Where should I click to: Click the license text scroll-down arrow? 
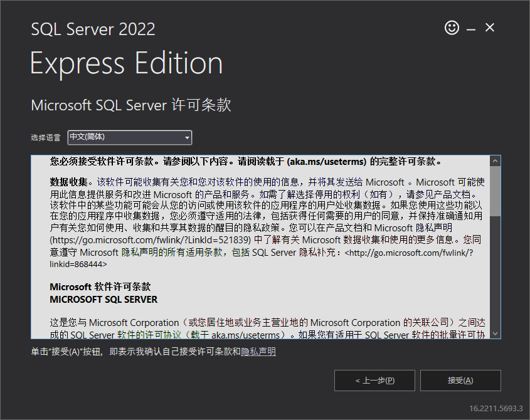click(495, 334)
